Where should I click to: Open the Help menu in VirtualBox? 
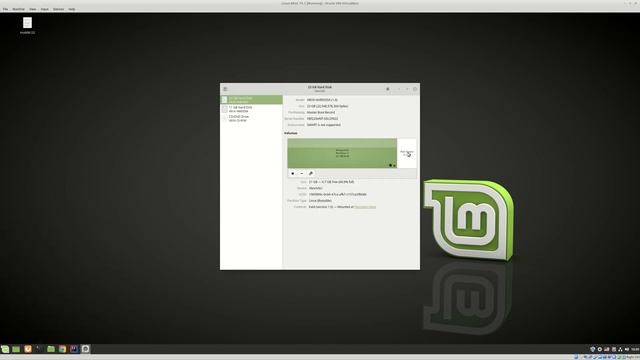coord(72,9)
